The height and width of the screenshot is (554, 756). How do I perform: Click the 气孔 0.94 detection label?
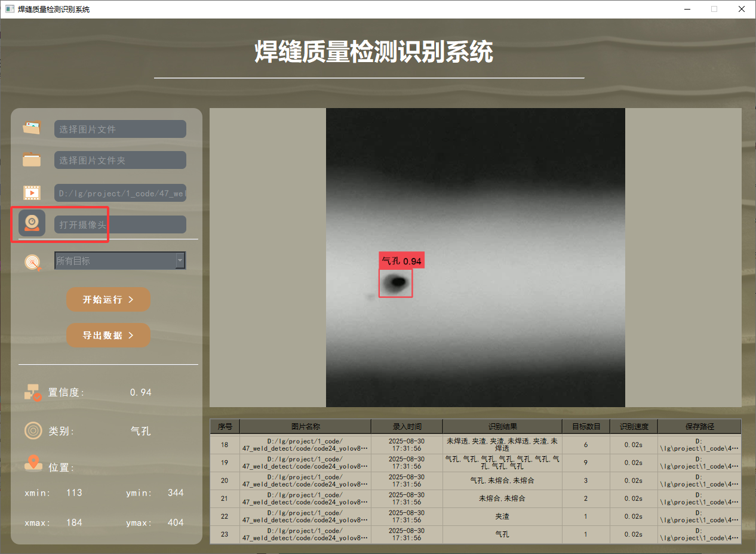[401, 261]
